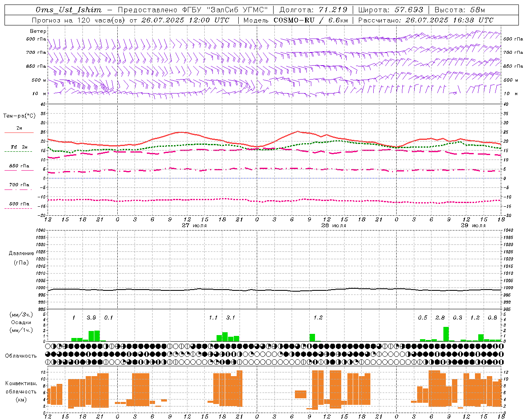Click the 3.9 precipitation total value
Viewport: 525px width, 420px height.
pyautogui.click(x=91, y=318)
